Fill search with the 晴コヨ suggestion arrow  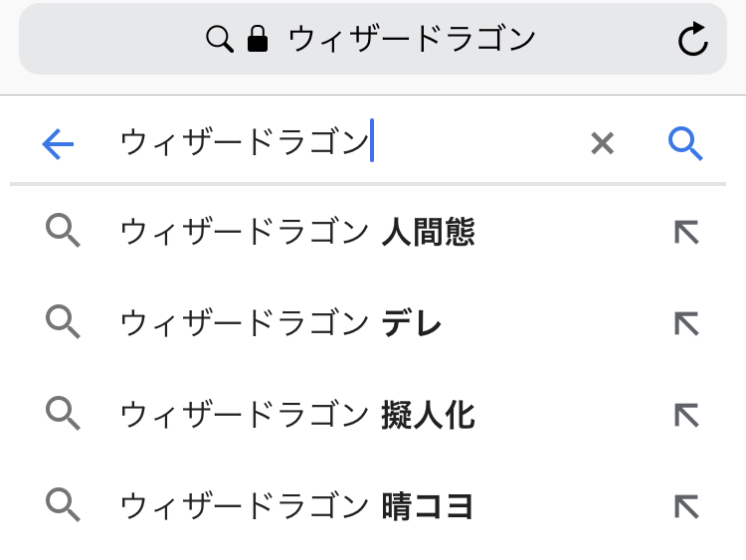point(686,506)
